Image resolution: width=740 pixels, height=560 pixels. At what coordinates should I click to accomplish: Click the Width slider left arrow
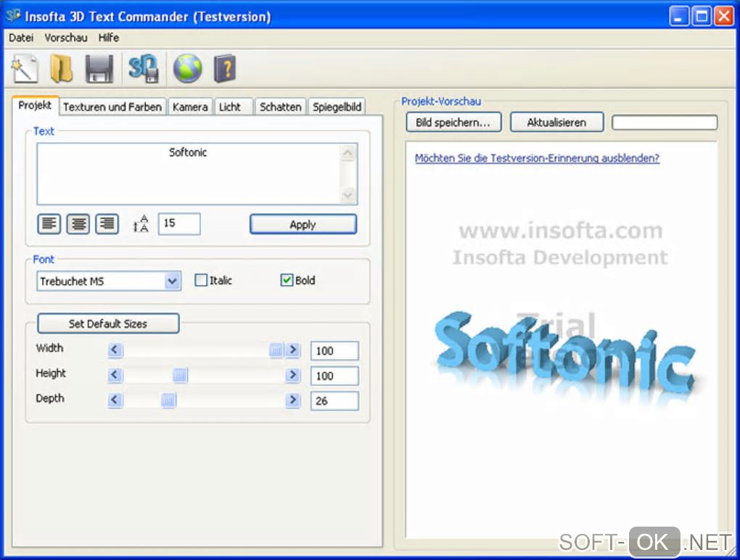(x=115, y=350)
